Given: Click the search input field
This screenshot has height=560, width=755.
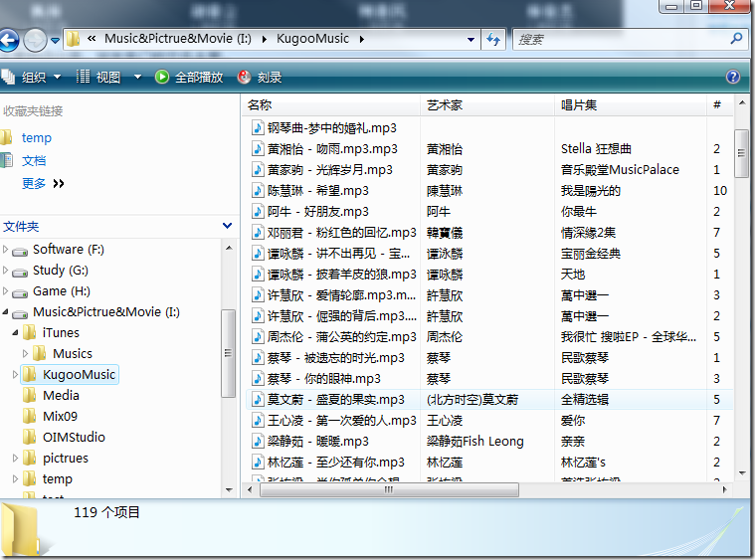Looking at the screenshot, I should [621, 40].
